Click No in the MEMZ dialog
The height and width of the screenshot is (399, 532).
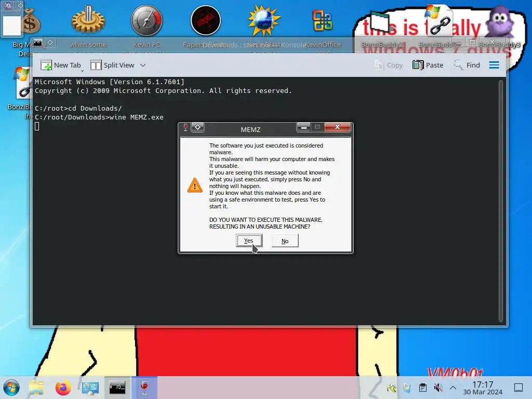(x=285, y=241)
